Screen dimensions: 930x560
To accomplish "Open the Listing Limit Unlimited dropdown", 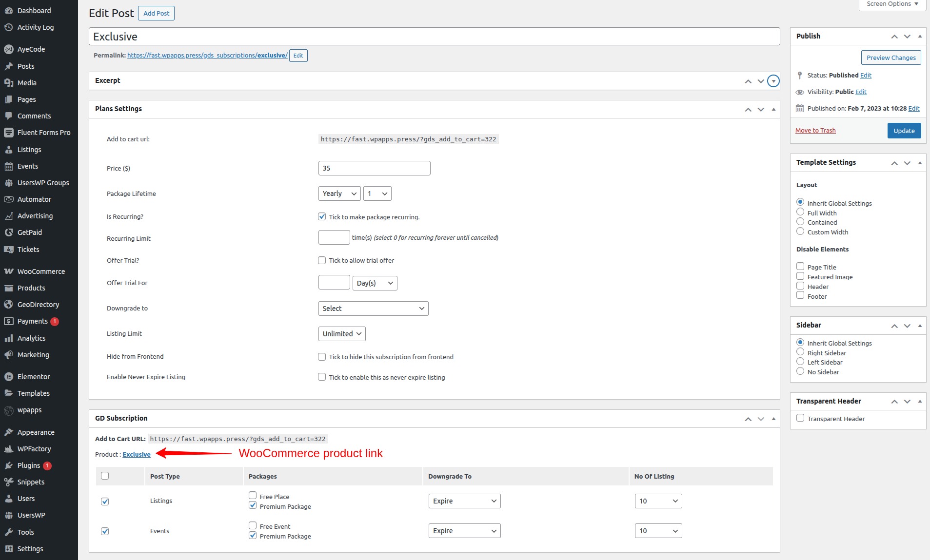I will point(341,334).
